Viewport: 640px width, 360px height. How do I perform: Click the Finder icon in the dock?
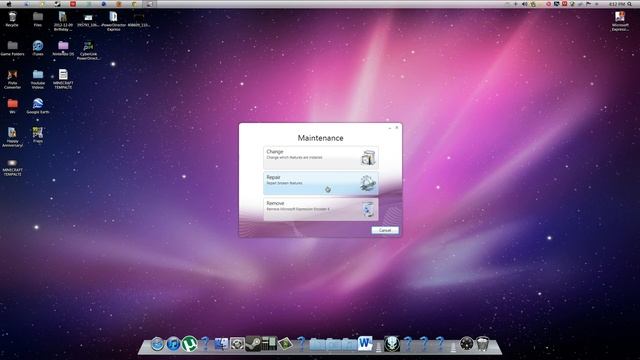pos(221,344)
